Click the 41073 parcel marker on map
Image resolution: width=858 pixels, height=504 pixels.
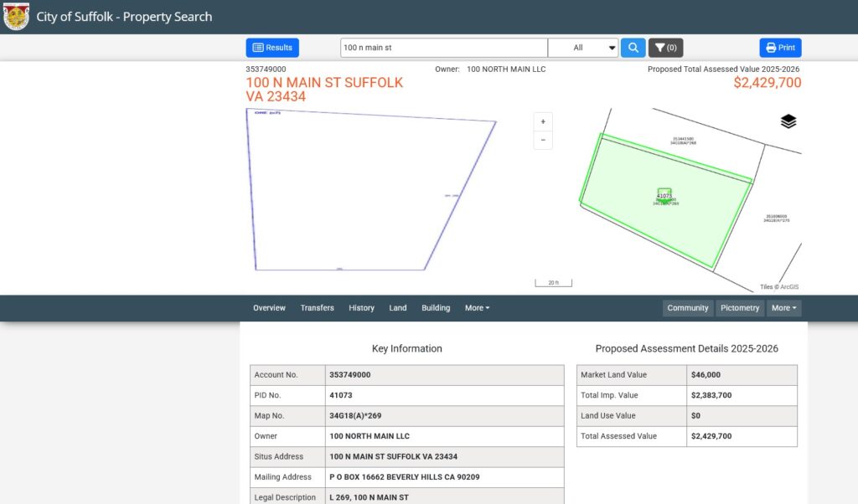point(664,196)
